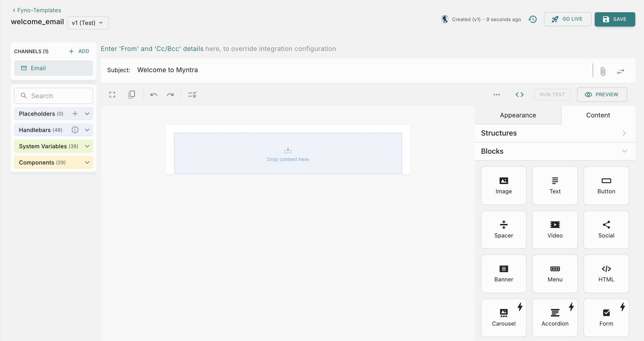Open the v1 (Test) version dropdown
Screen dimensions: 644x341
click(x=88, y=23)
